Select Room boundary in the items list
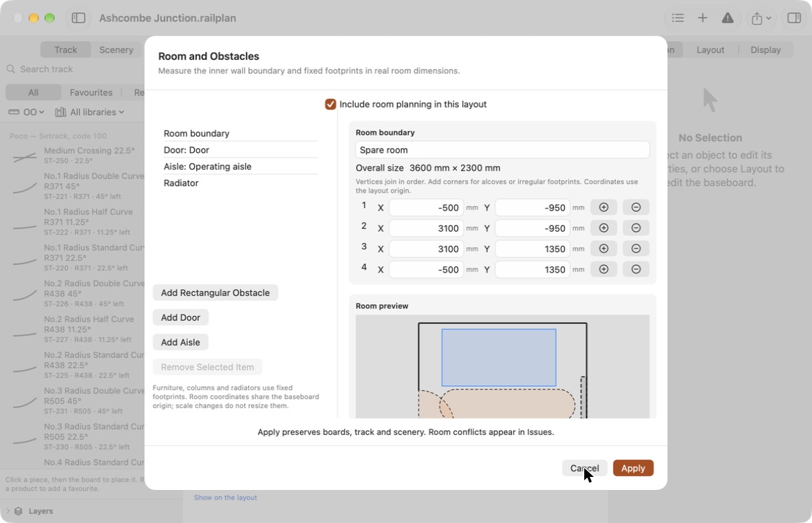 (240, 133)
